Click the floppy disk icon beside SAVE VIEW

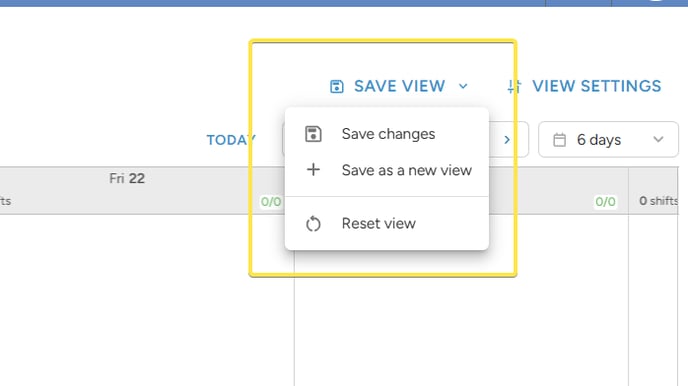coord(337,86)
